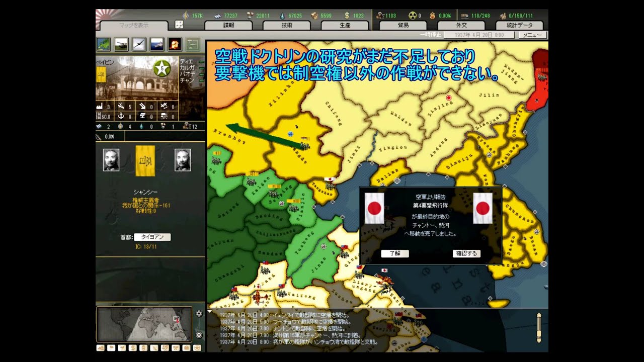Click the log entry about ハンチョウ湾 naval battle

299,342
